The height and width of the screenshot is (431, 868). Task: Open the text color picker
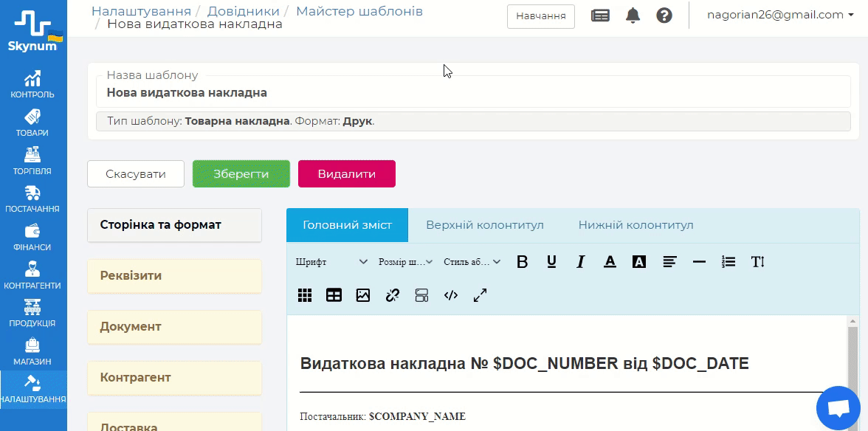pos(610,262)
